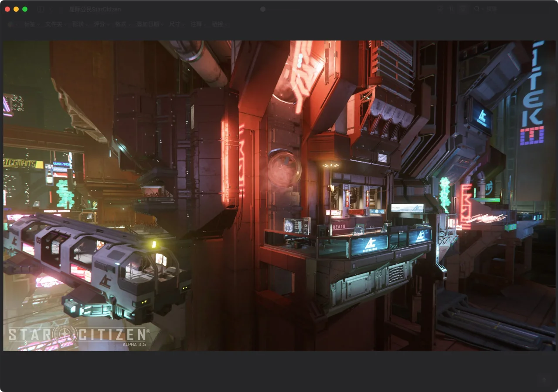Screen dimensions: 558x392
Task: Open the 添加日期 date filter
Action: (x=150, y=24)
